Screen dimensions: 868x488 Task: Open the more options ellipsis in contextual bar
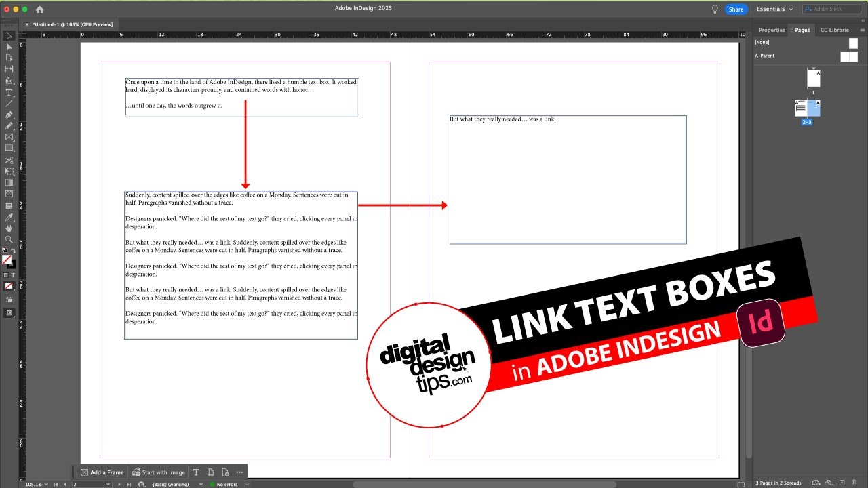(239, 472)
